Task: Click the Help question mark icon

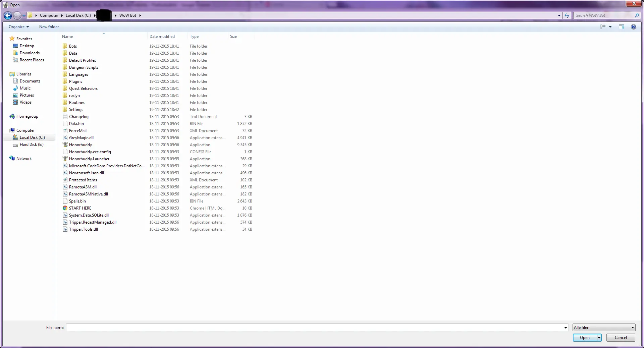Action: [634, 27]
